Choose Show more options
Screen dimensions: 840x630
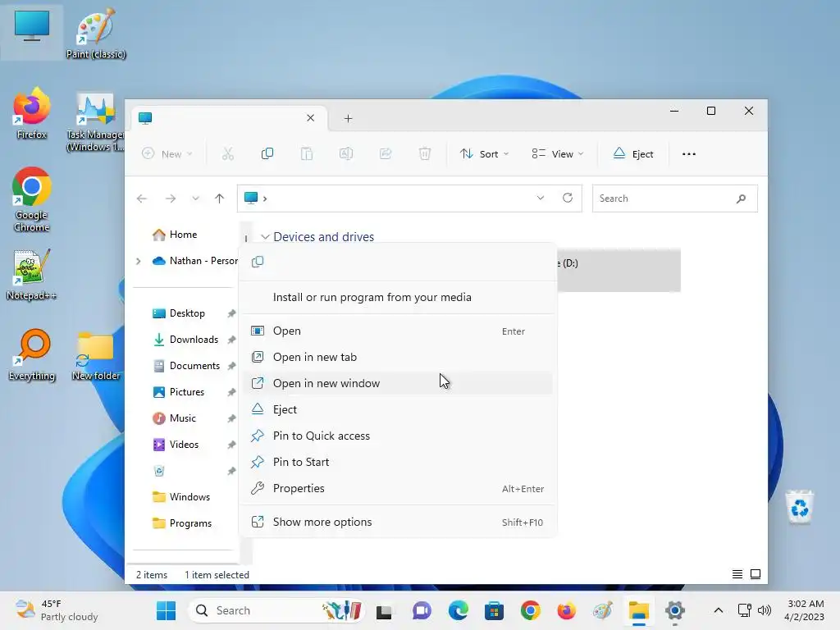click(x=398, y=523)
